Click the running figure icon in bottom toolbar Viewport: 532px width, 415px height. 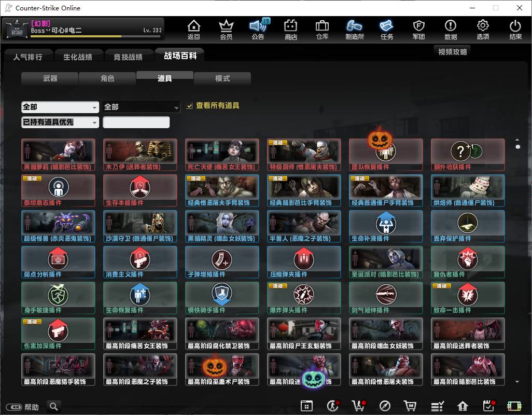point(333,406)
